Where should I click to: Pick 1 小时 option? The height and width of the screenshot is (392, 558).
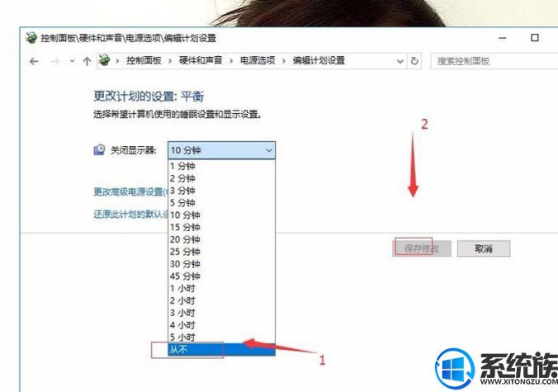(221, 288)
